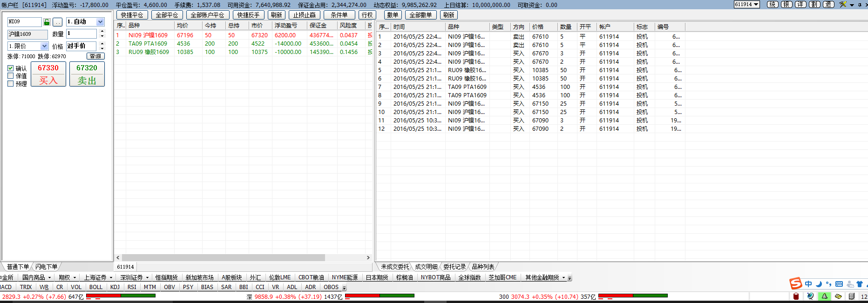Open the yellow envelope message icon
Viewport: 868px width, 303px height.
pyautogui.click(x=838, y=296)
